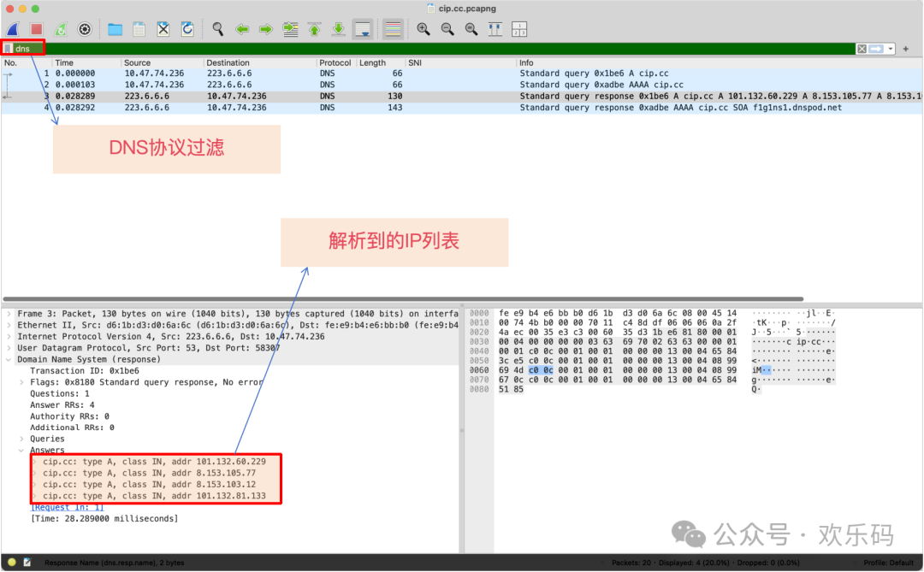Expand the Flags 0x8180 node
Screen dimensions: 924x572
click(x=21, y=382)
